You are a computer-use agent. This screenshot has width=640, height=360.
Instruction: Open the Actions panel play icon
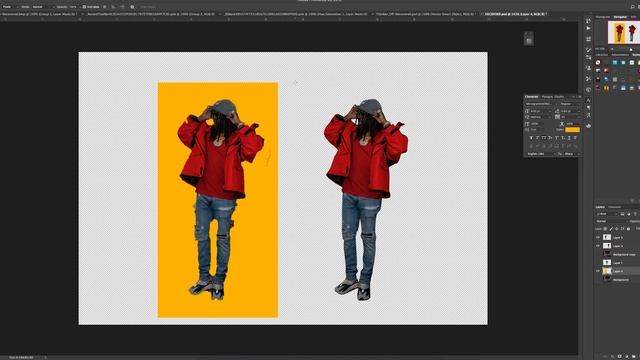coord(588,28)
